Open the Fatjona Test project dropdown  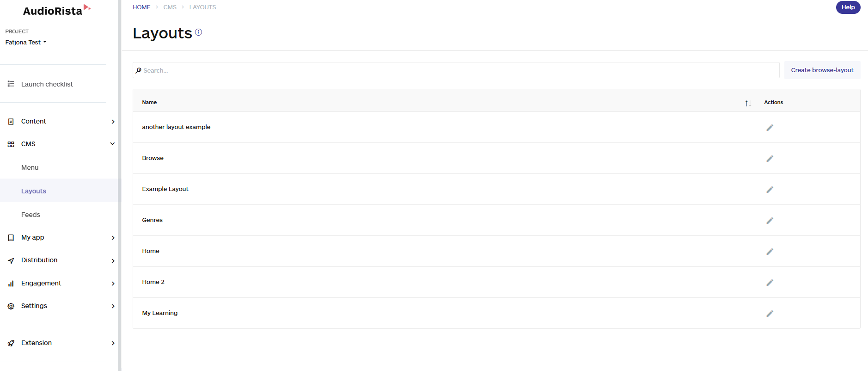coord(26,42)
